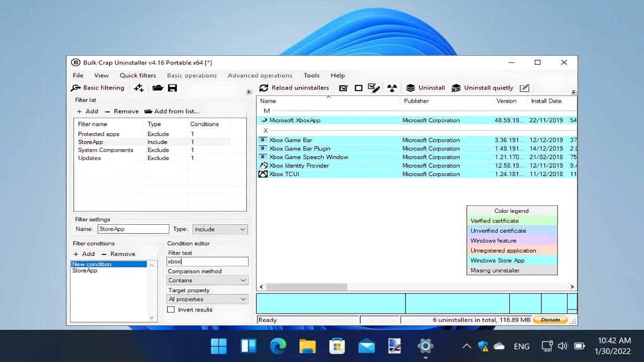This screenshot has height=362, width=644.
Task: Click Add from list button
Action: 172,111
